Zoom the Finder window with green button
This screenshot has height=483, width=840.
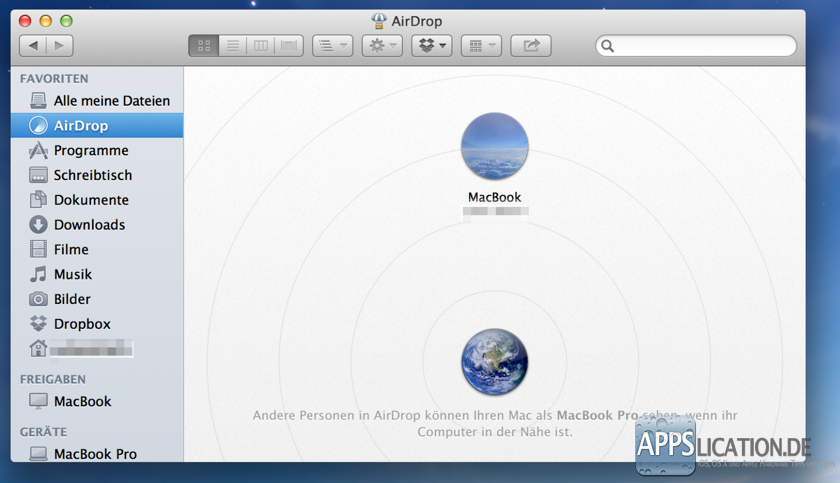pyautogui.click(x=66, y=21)
